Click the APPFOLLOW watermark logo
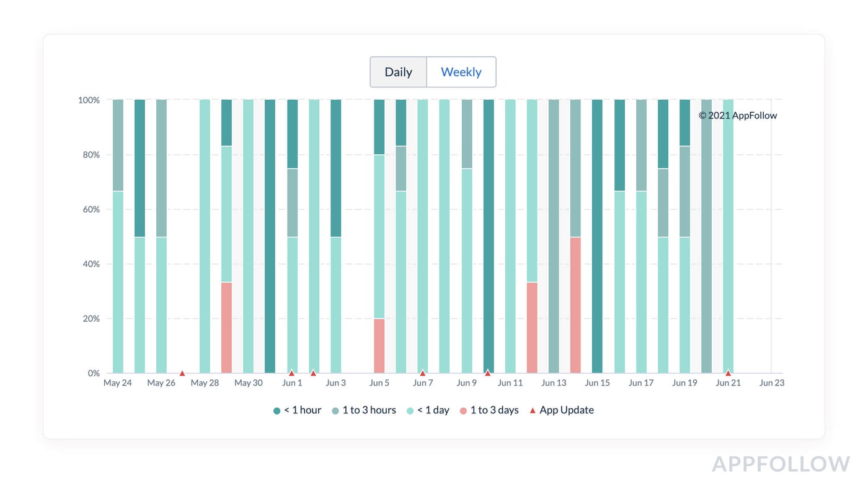Image resolution: width=868 pixels, height=489 pixels. (x=781, y=464)
